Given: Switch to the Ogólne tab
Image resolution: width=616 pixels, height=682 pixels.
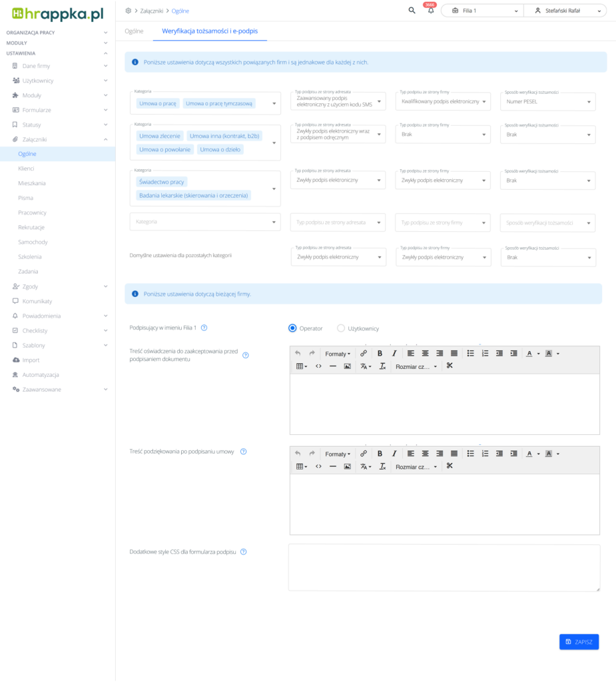Looking at the screenshot, I should point(134,31).
